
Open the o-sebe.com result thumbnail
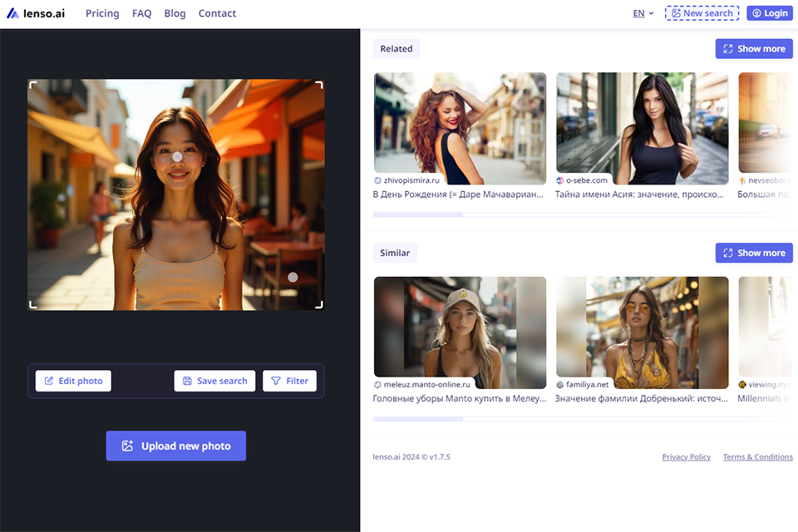click(643, 128)
